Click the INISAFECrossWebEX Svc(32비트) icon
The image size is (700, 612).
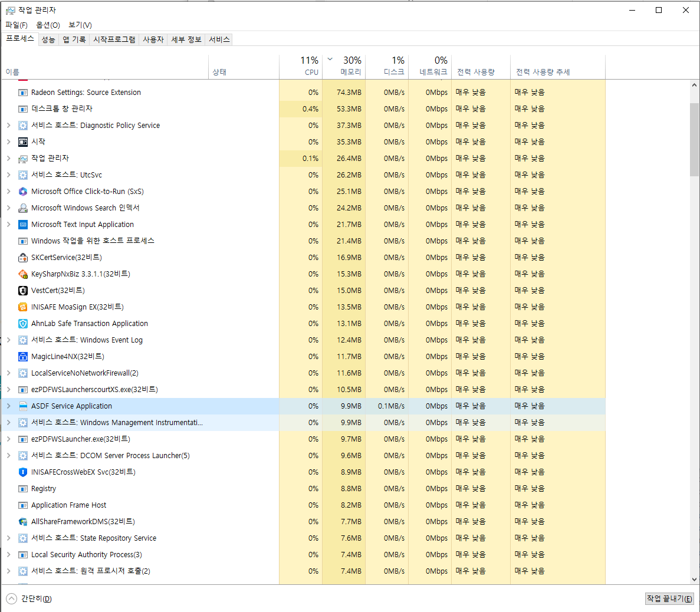(x=22, y=472)
